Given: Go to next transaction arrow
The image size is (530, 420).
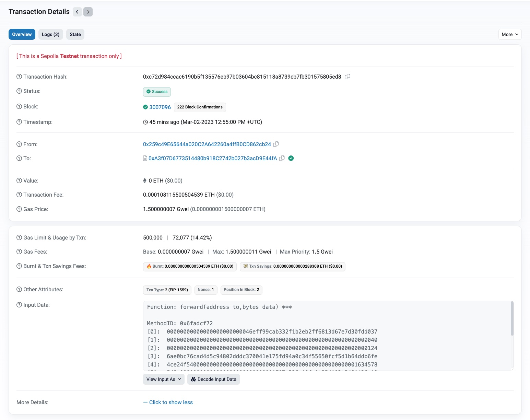Looking at the screenshot, I should point(88,12).
